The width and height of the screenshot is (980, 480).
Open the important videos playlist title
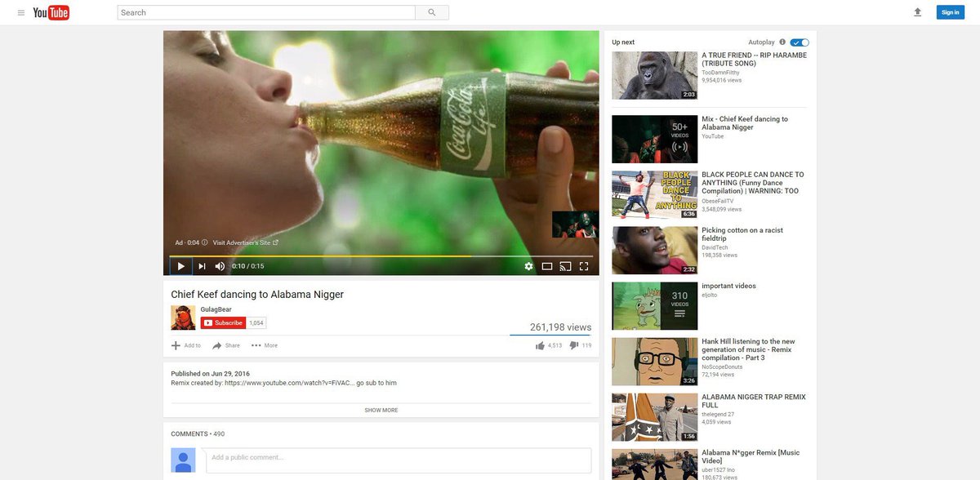728,287
